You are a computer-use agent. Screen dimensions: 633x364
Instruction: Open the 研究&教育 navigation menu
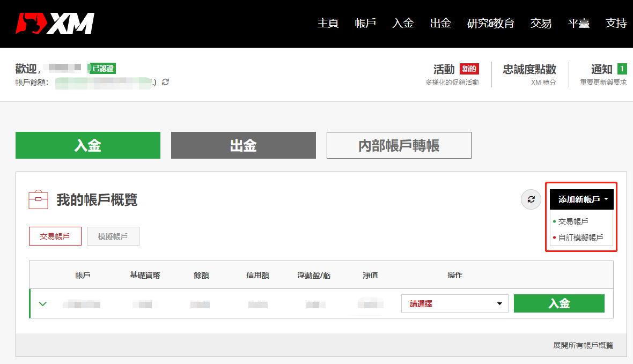pos(490,24)
